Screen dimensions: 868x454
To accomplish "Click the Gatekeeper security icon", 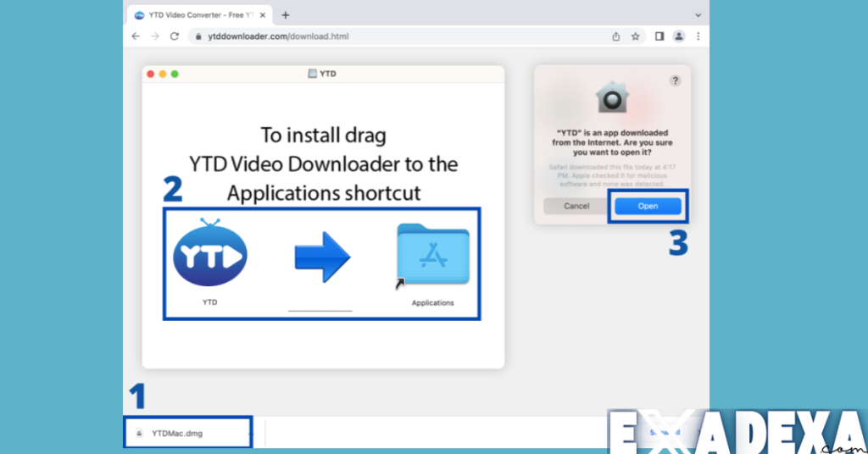I will (x=612, y=97).
